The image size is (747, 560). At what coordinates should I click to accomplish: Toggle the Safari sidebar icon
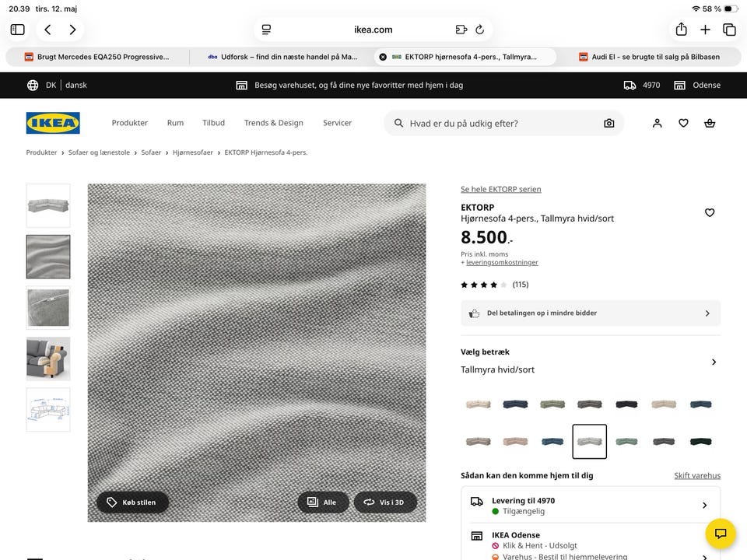[18, 30]
